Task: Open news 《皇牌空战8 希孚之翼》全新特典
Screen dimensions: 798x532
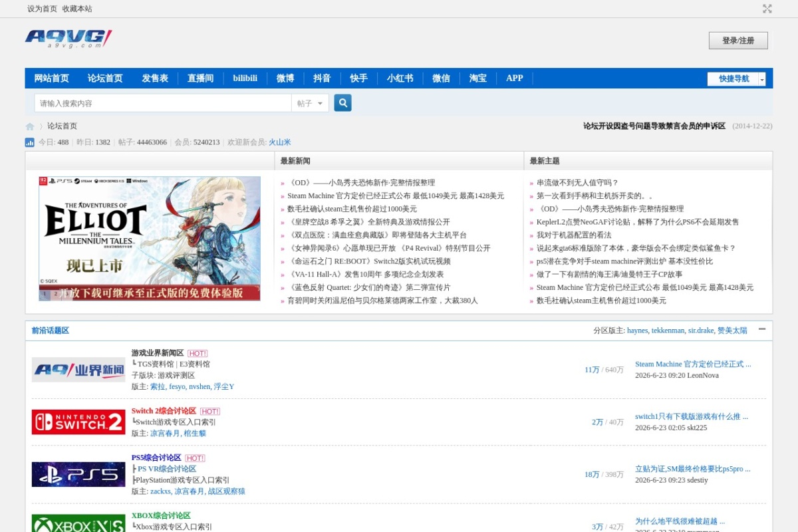Action: (x=368, y=222)
